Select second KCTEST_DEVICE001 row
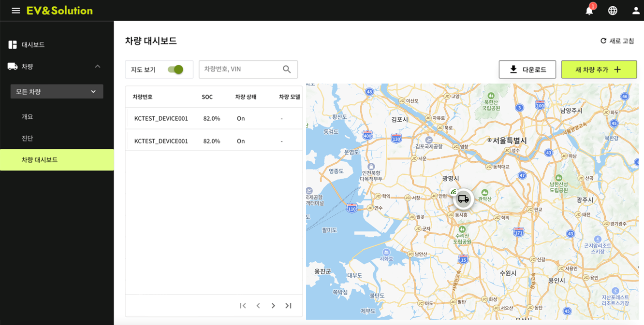 coord(214,141)
